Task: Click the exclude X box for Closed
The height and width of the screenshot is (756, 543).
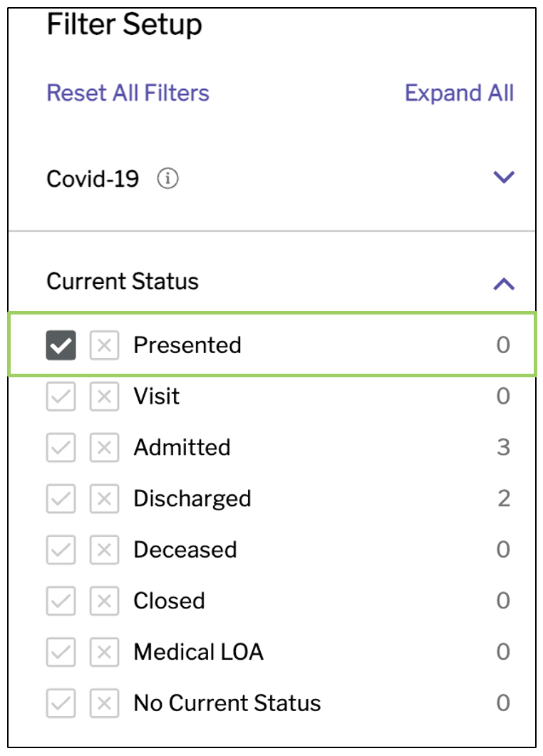Action: 104,601
